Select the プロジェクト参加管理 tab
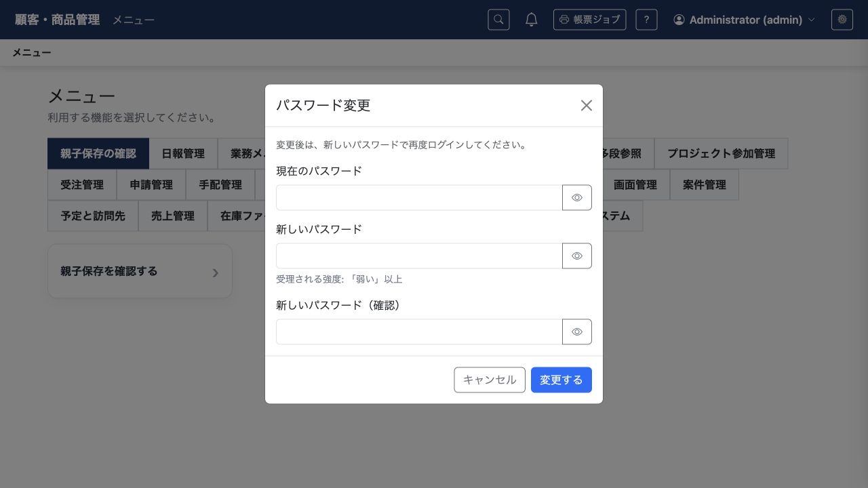This screenshot has width=868, height=488. pyautogui.click(x=721, y=154)
